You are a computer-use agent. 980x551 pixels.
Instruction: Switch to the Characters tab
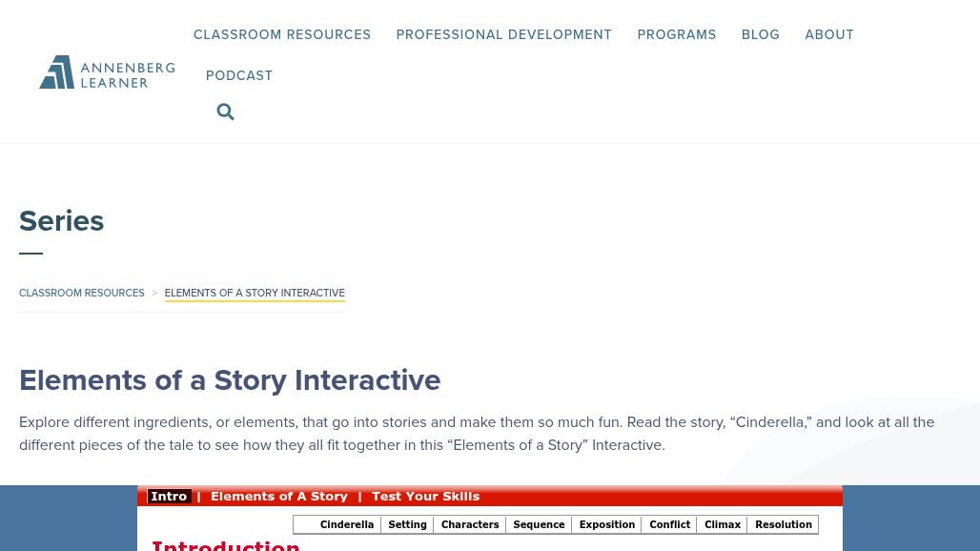coord(470,524)
